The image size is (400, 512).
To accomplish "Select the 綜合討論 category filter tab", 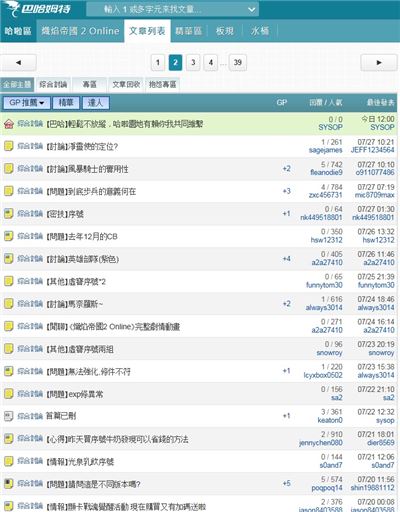I will tap(53, 84).
